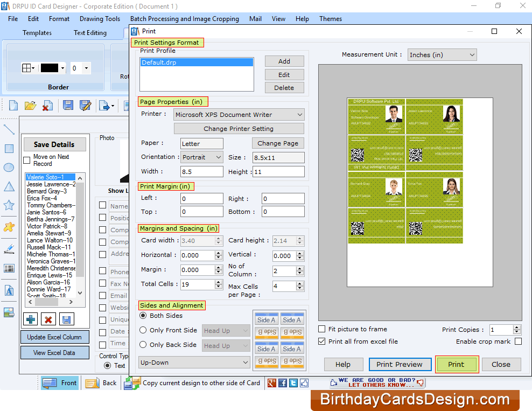Viewport: 532px width, 411px height.
Task: Select the orange symbol shape tool
Action: click(x=9, y=227)
